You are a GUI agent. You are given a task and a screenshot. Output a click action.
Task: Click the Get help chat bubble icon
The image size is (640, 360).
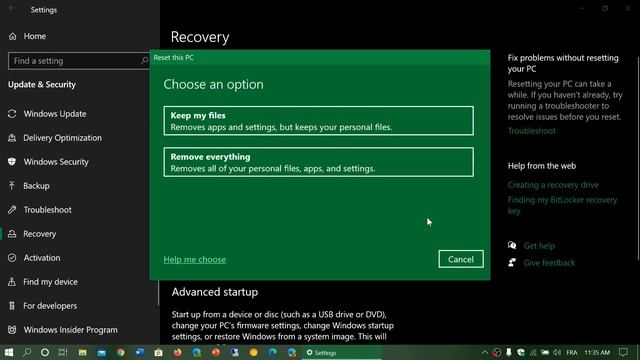[x=512, y=245]
